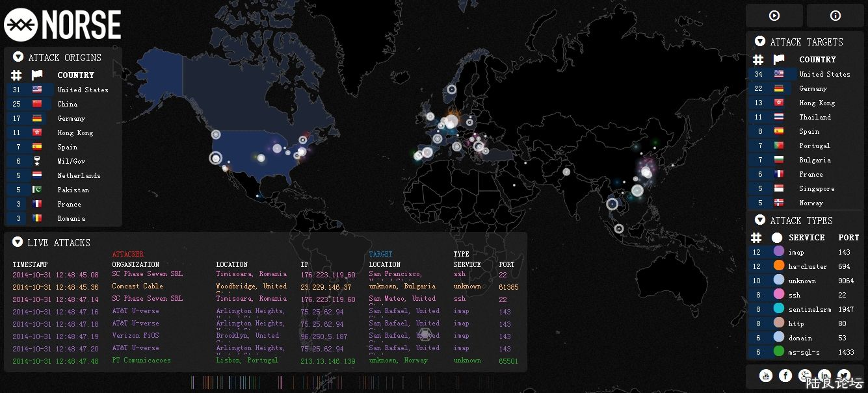Screen dimensions: 868x393
Task: Click the flag icon in Attack Origins header
Action: click(x=37, y=75)
